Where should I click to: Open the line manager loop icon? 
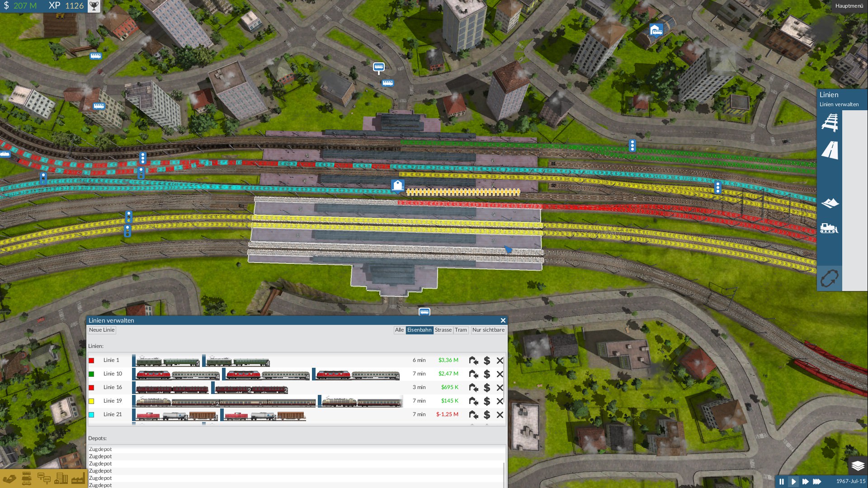(x=830, y=278)
